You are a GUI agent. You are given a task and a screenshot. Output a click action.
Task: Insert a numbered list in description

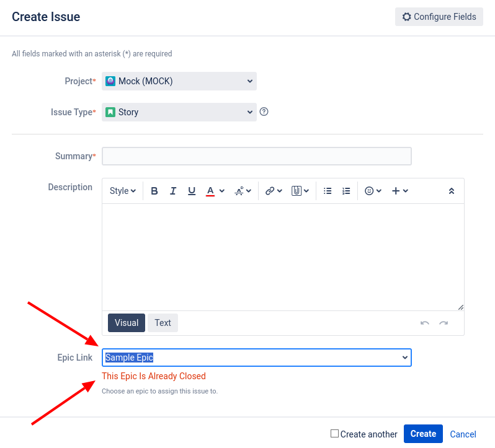[346, 191]
